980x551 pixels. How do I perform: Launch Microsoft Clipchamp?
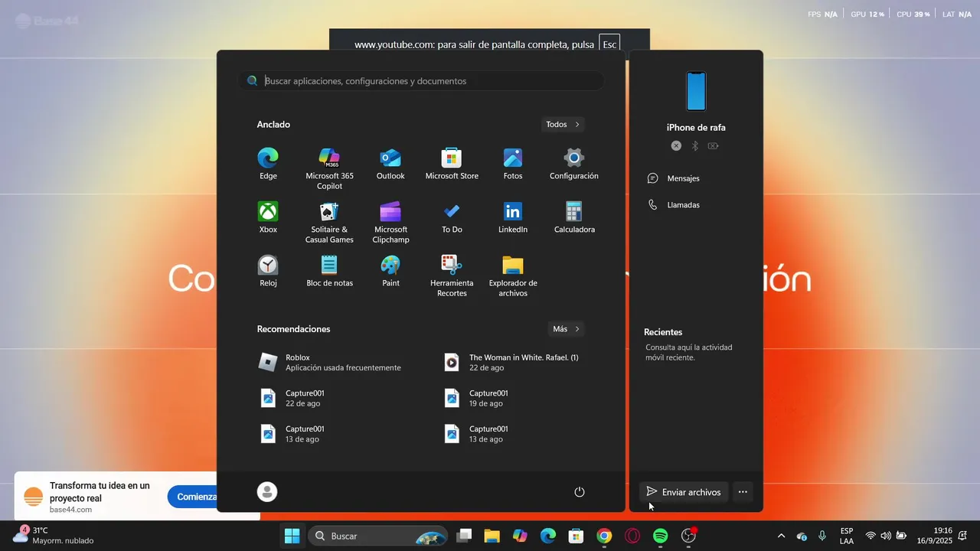point(390,222)
